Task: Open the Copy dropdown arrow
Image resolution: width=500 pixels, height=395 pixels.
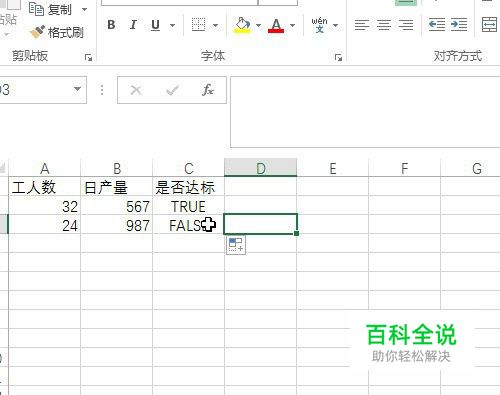Action: 85,10
